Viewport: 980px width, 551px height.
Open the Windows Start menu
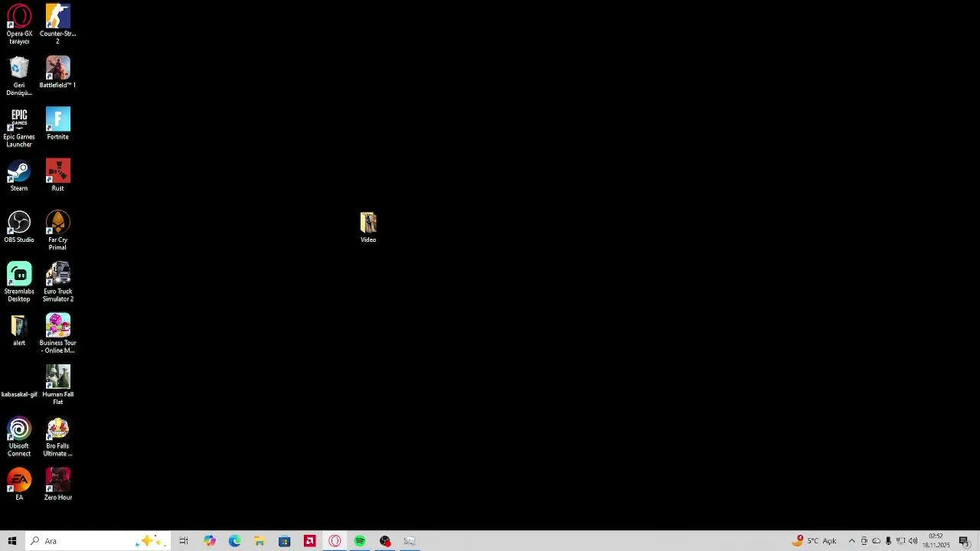click(x=12, y=541)
